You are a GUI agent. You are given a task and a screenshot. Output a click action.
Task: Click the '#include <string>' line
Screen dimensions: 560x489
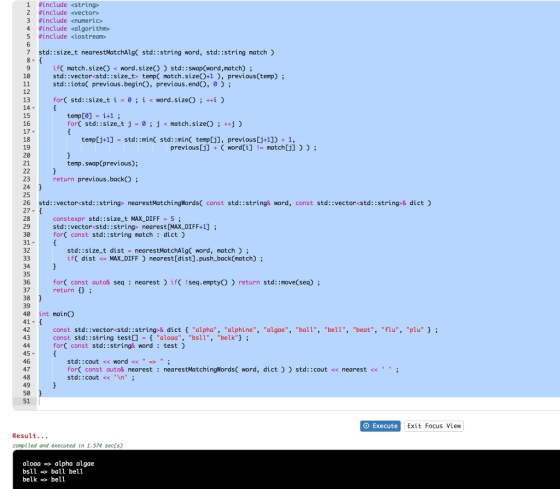69,5
